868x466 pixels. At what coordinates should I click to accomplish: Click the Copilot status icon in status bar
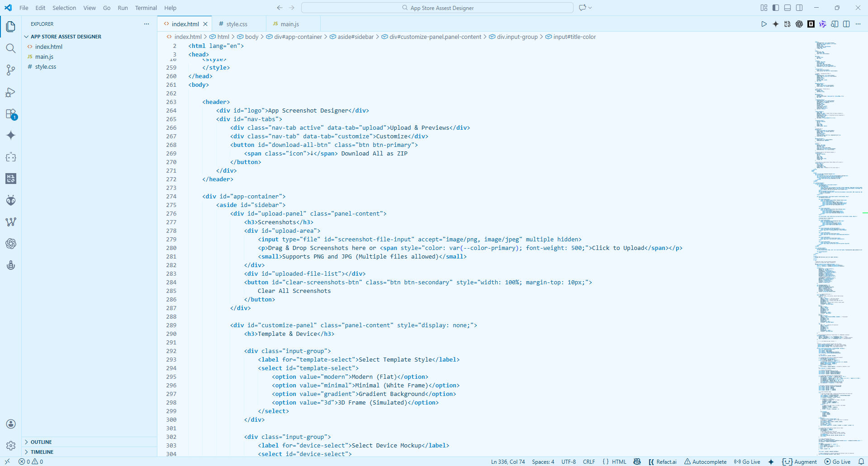coord(637,461)
